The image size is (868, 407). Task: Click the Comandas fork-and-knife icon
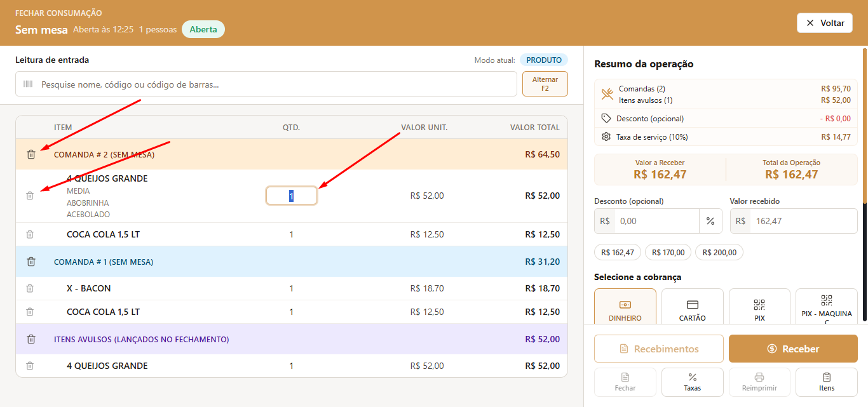click(x=607, y=94)
